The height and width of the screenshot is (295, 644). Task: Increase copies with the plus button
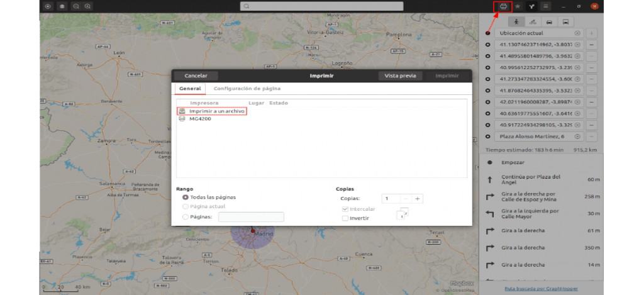pos(418,199)
